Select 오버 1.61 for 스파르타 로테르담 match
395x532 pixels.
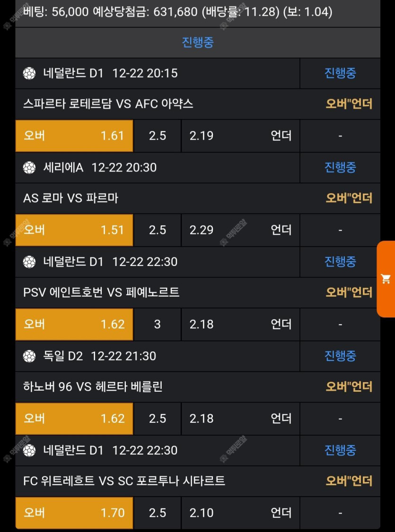pyautogui.click(x=74, y=136)
